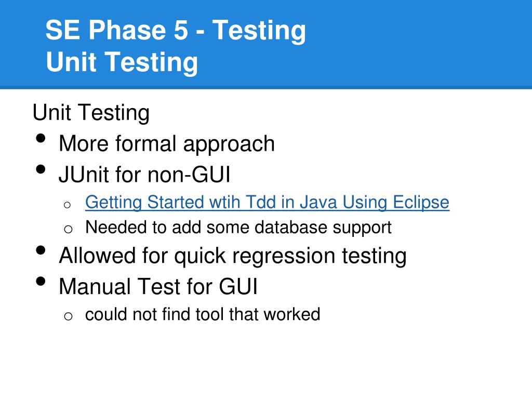The width and height of the screenshot is (532, 399).
Task: Click the word Eclipse in the hyperlink
Action: [x=421, y=203]
